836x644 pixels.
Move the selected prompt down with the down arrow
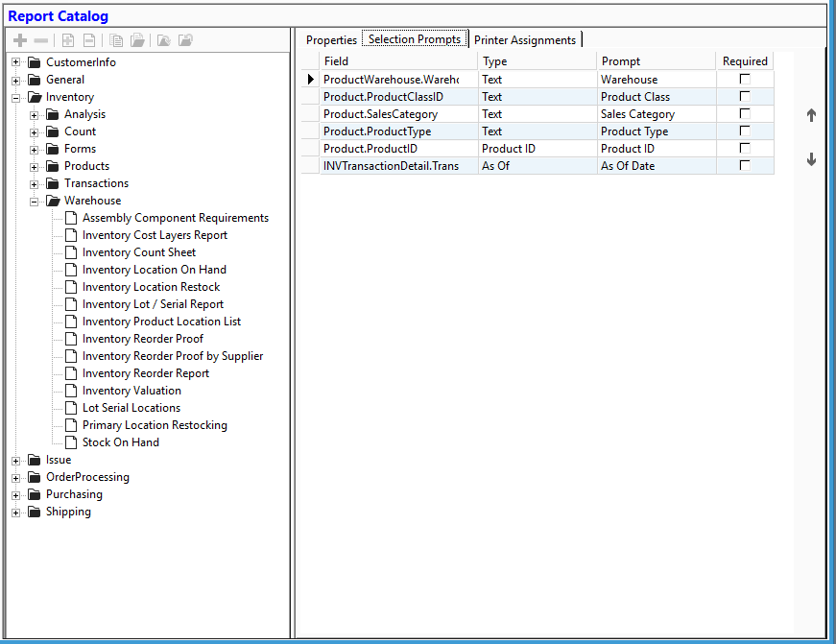click(x=811, y=159)
